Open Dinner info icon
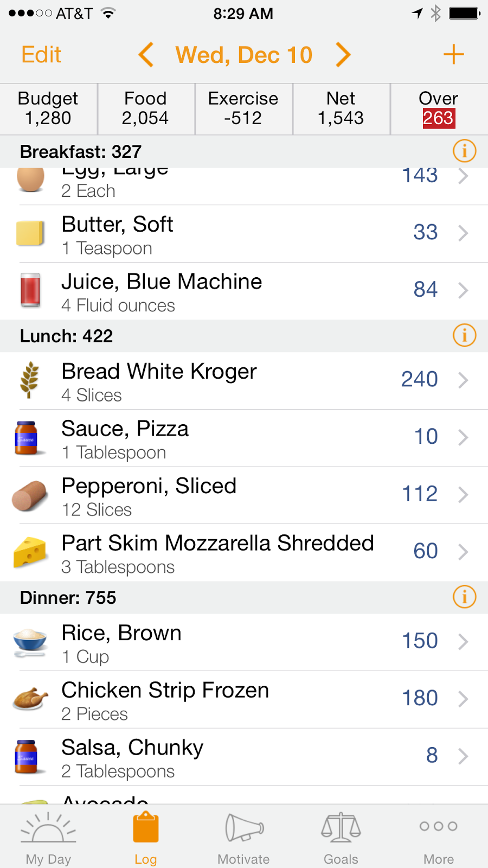 tap(464, 597)
